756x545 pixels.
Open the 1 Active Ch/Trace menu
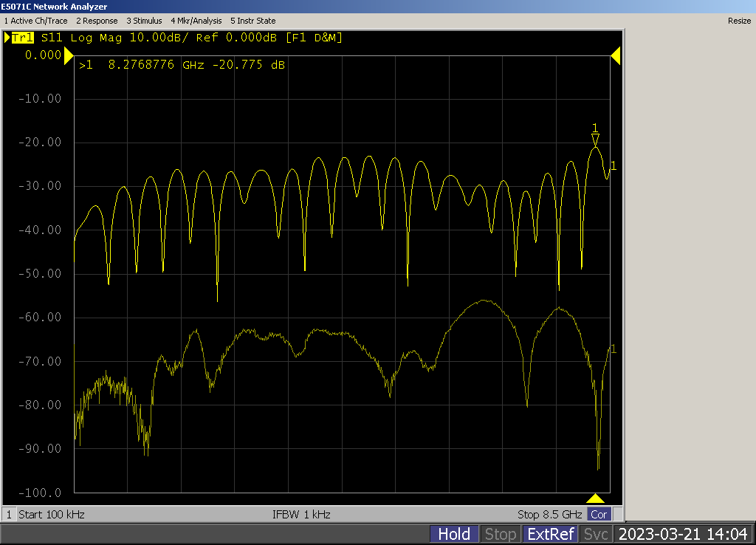click(x=37, y=21)
